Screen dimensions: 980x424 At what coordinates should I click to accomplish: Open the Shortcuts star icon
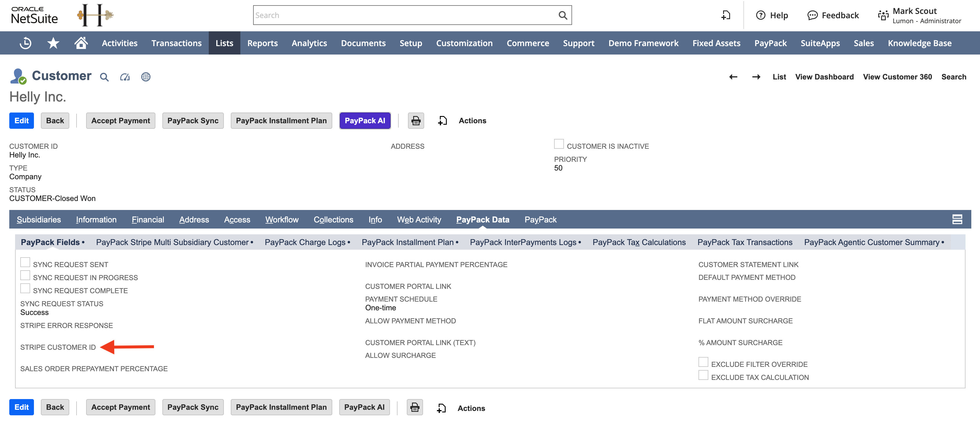[x=53, y=43]
